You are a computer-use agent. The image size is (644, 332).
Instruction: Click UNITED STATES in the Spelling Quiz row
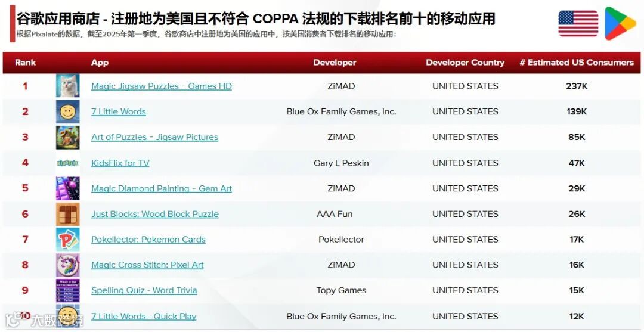(x=465, y=290)
